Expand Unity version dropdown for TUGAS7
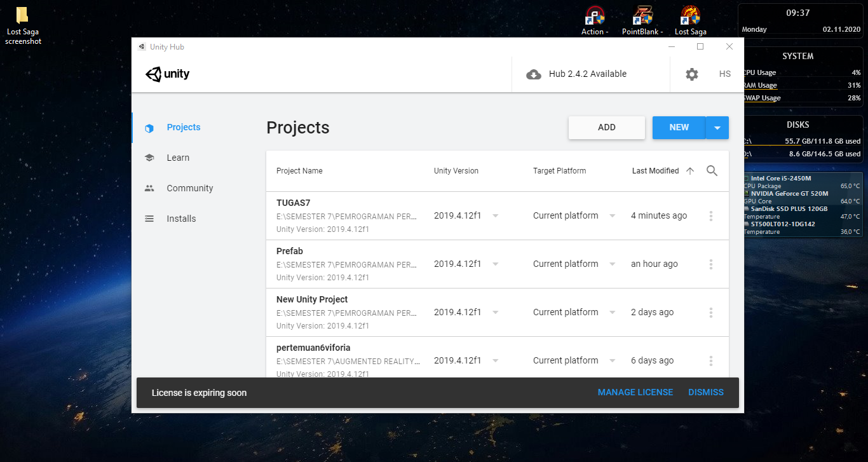 click(x=496, y=216)
